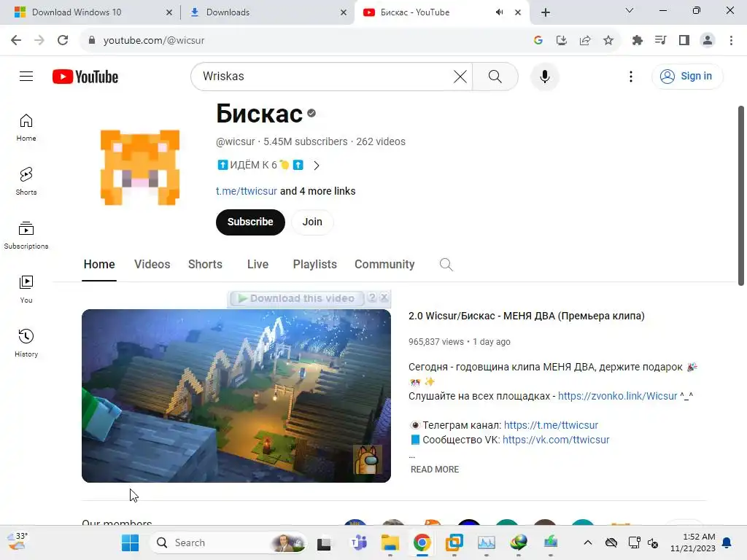
Task: Open the channel Playlists tab
Action: coord(315,264)
